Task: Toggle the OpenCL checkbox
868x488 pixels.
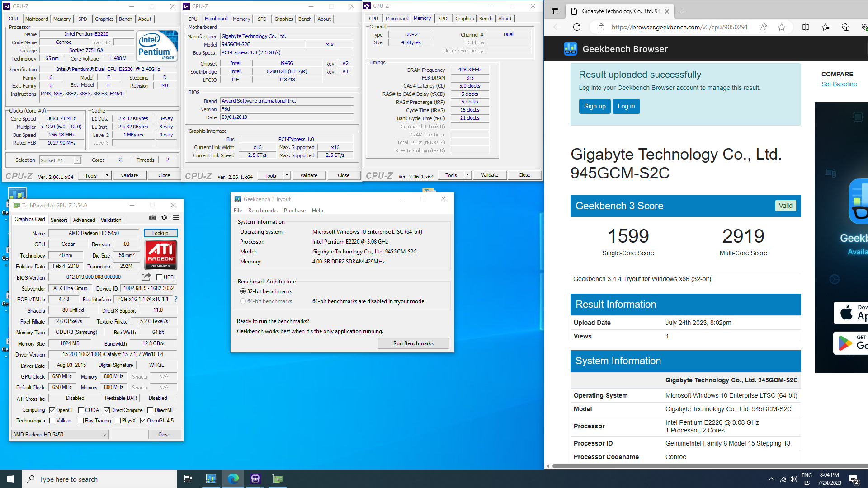Action: 52,410
